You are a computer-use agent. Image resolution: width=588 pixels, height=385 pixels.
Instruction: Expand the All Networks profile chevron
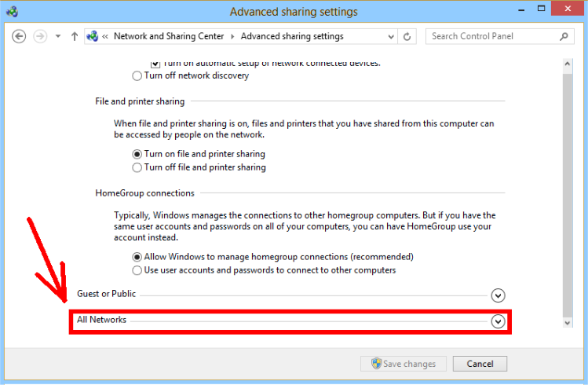pos(498,321)
